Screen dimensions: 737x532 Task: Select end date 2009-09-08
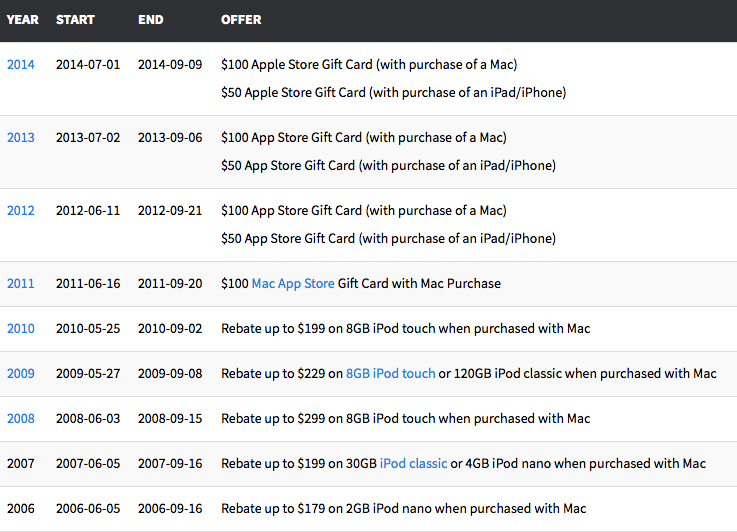click(x=170, y=373)
